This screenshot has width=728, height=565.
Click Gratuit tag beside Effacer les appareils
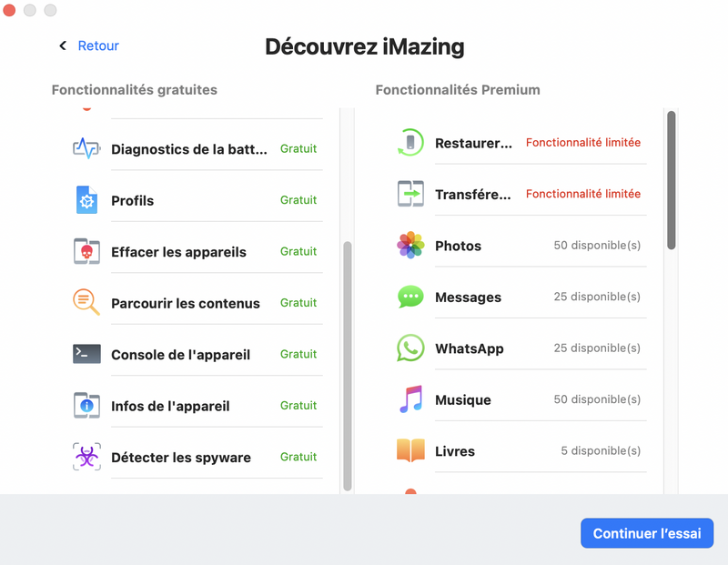[x=298, y=251]
